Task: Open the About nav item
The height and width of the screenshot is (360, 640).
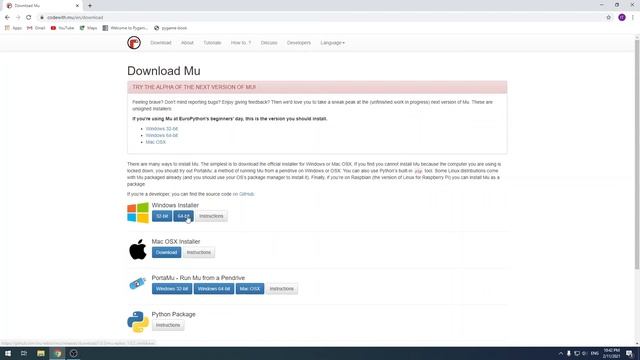Action: tap(187, 43)
